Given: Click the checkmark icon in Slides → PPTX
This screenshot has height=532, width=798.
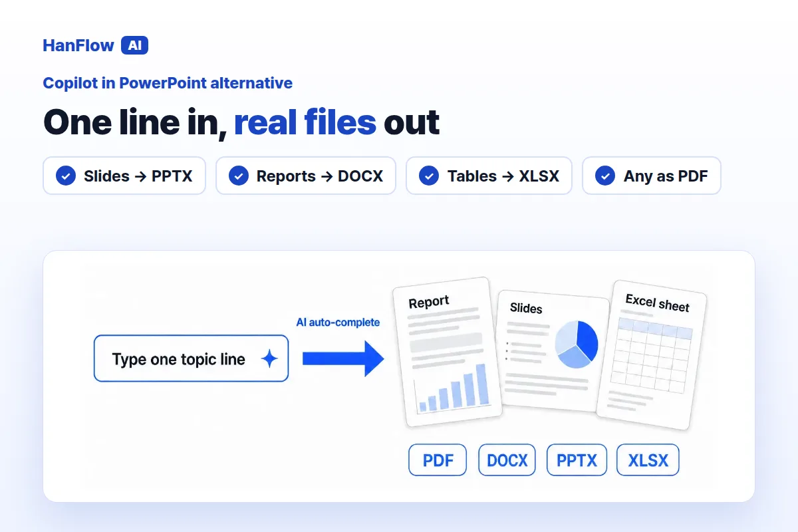Looking at the screenshot, I should click(x=66, y=176).
